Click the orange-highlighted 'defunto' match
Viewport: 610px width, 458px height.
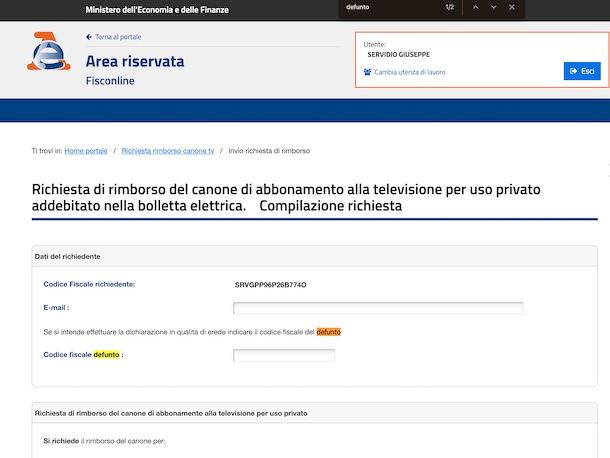328,332
